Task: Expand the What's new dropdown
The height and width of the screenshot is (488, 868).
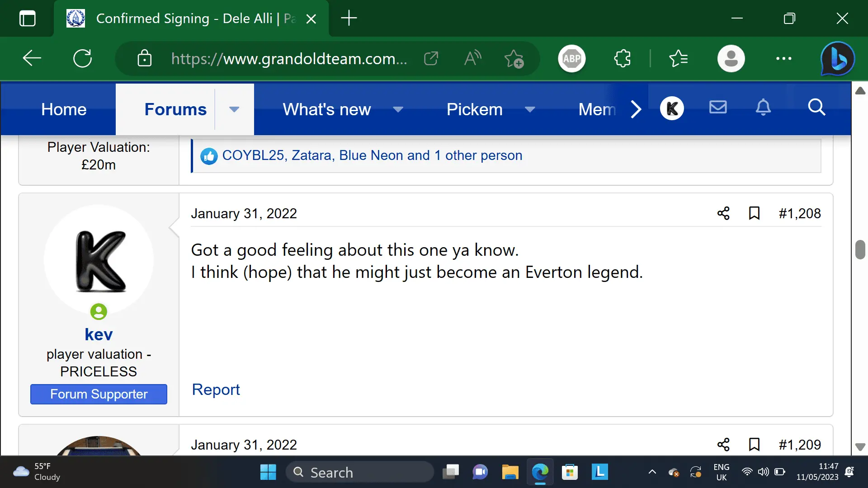Action: pyautogui.click(x=398, y=109)
